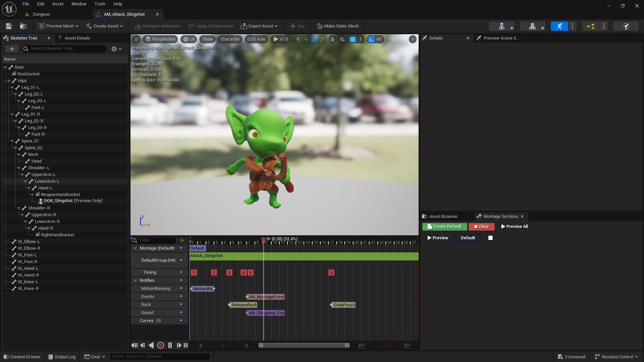Open the Asset menu
The height and width of the screenshot is (362, 644).
click(x=58, y=4)
